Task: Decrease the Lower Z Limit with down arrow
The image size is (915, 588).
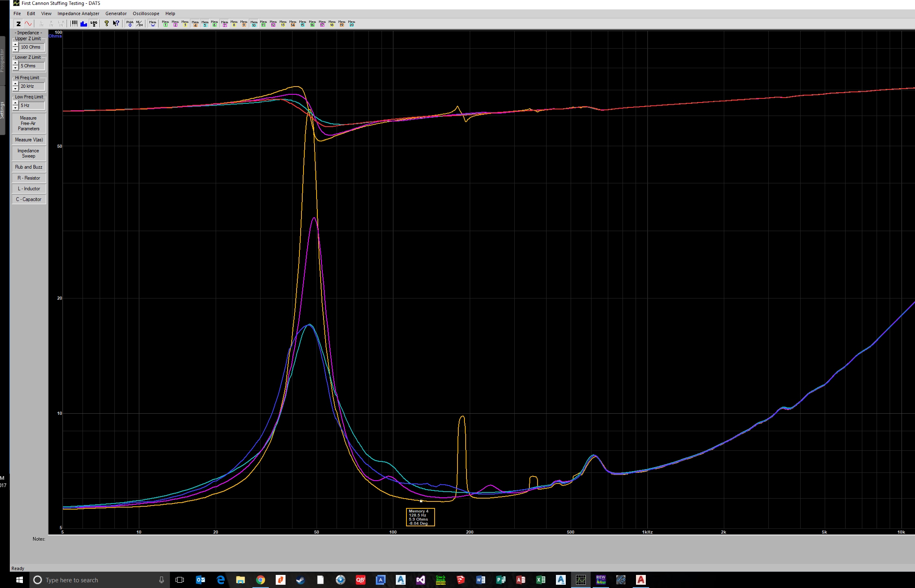Action: click(16, 68)
